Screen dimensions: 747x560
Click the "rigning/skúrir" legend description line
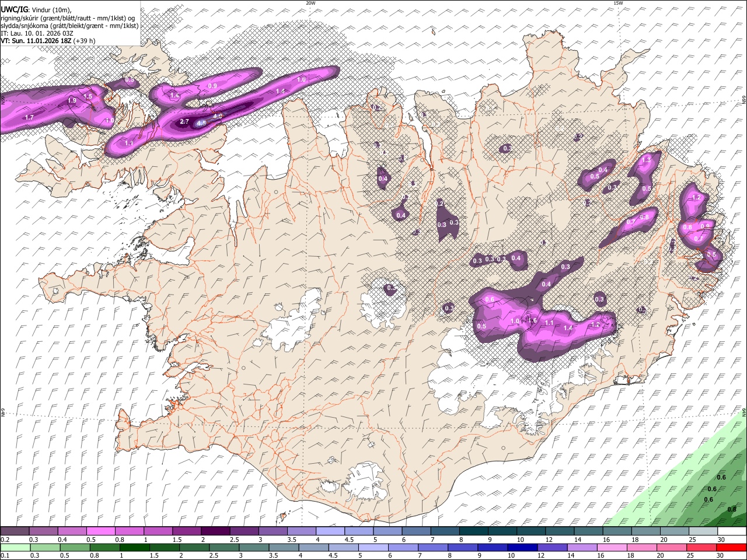coord(68,19)
